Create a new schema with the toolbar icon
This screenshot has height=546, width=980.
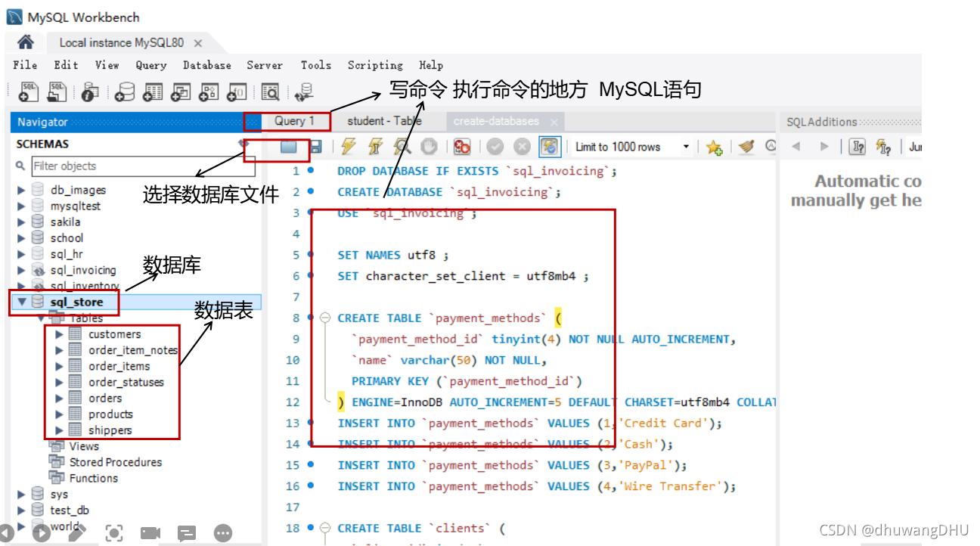click(125, 92)
